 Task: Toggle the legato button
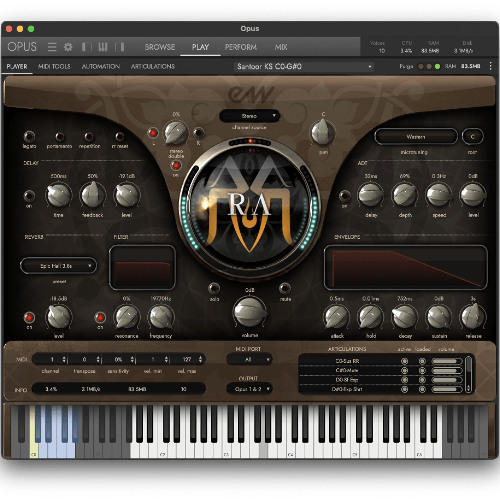tap(29, 136)
